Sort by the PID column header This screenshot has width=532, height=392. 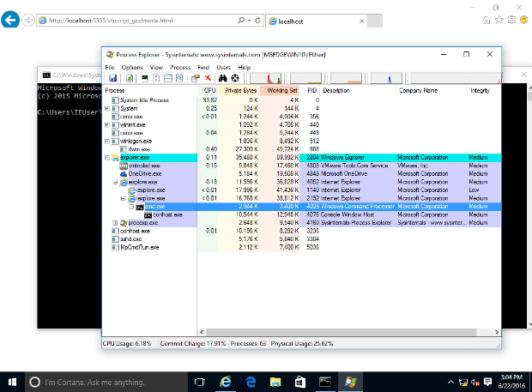[311, 91]
